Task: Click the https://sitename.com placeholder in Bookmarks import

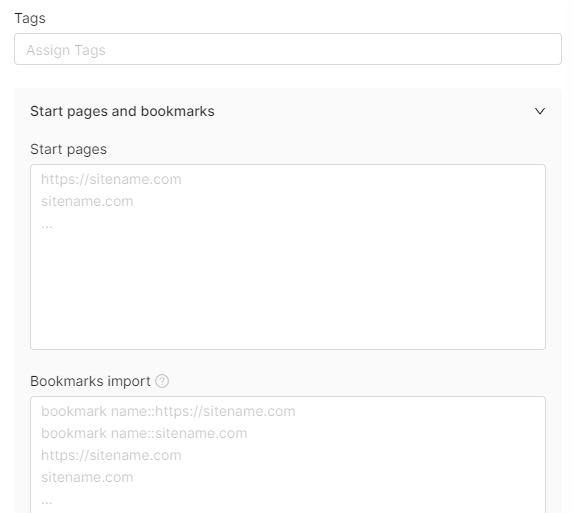Action: tap(111, 456)
